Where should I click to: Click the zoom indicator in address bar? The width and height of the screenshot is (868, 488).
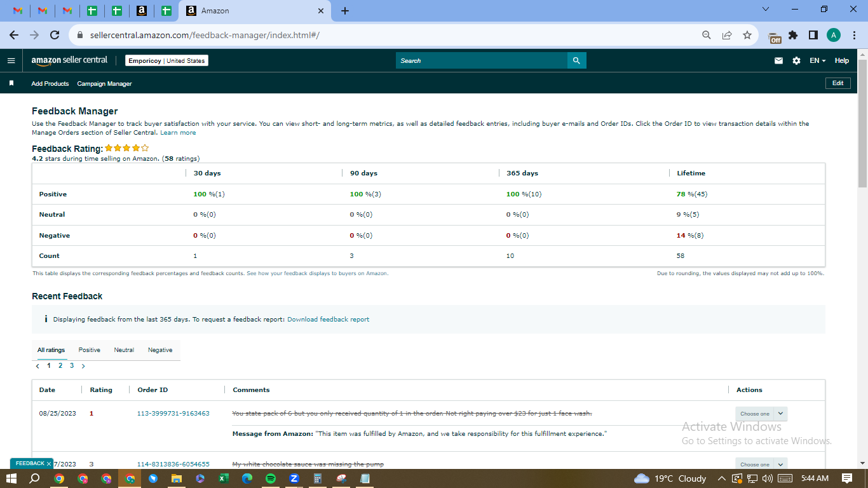click(706, 35)
